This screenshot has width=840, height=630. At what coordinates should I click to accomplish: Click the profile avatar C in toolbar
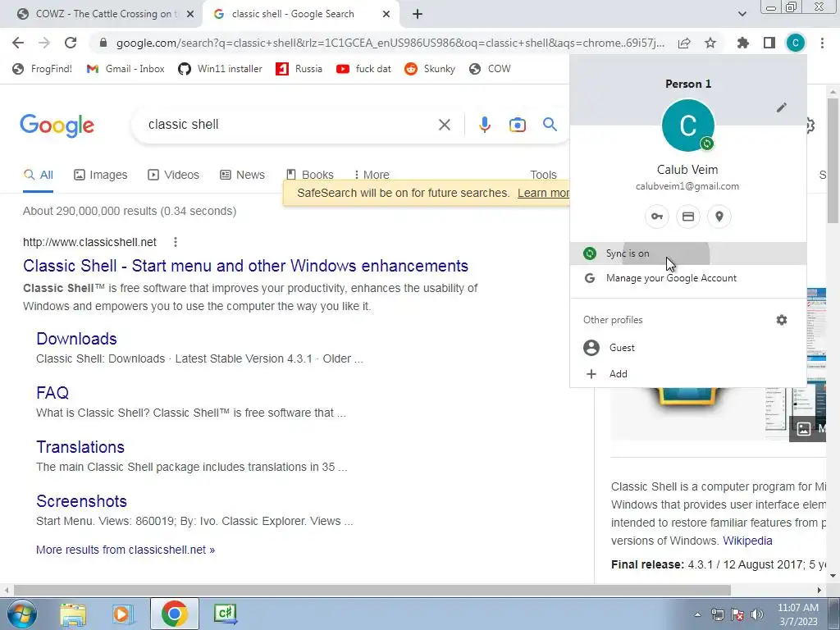tap(796, 43)
